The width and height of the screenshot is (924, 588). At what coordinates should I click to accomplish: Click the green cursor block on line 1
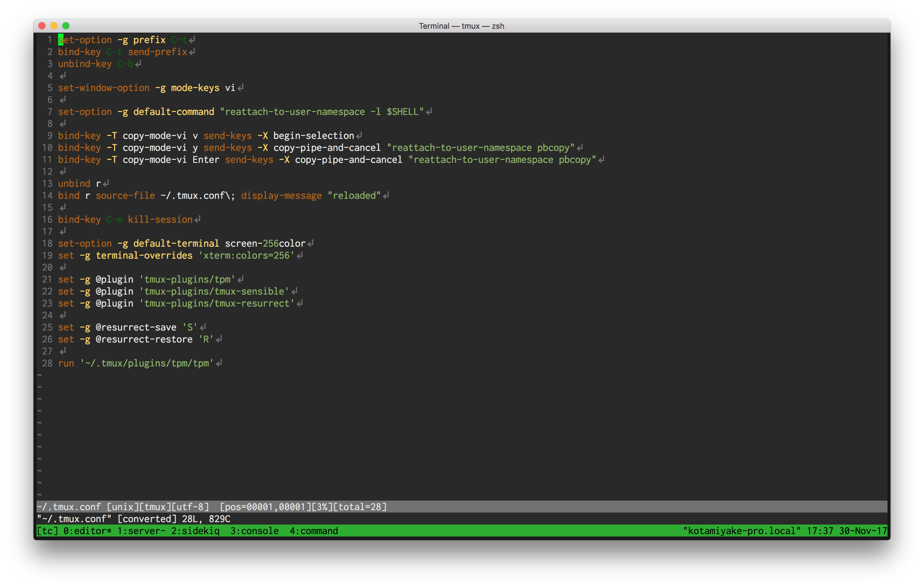tap(61, 40)
